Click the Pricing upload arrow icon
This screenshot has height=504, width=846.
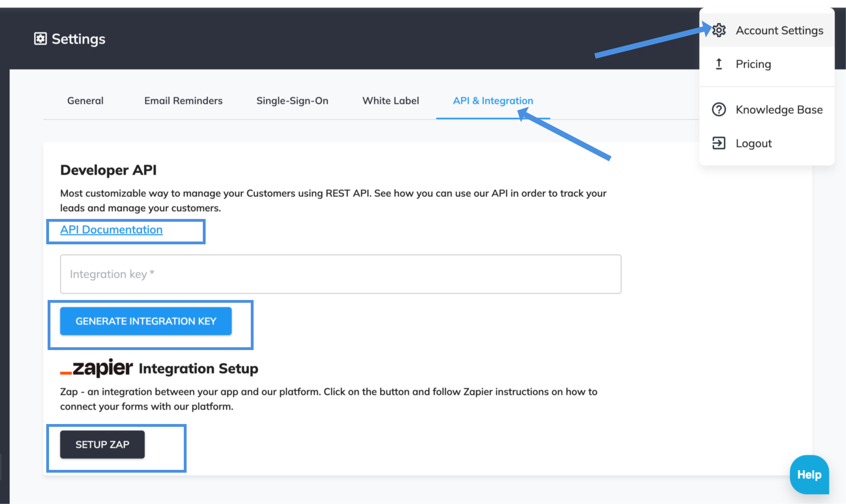[x=719, y=64]
